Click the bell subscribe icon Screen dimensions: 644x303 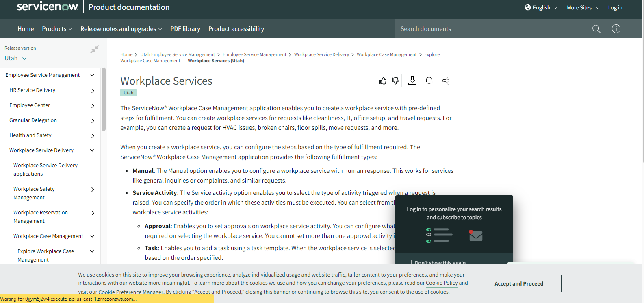(x=429, y=81)
